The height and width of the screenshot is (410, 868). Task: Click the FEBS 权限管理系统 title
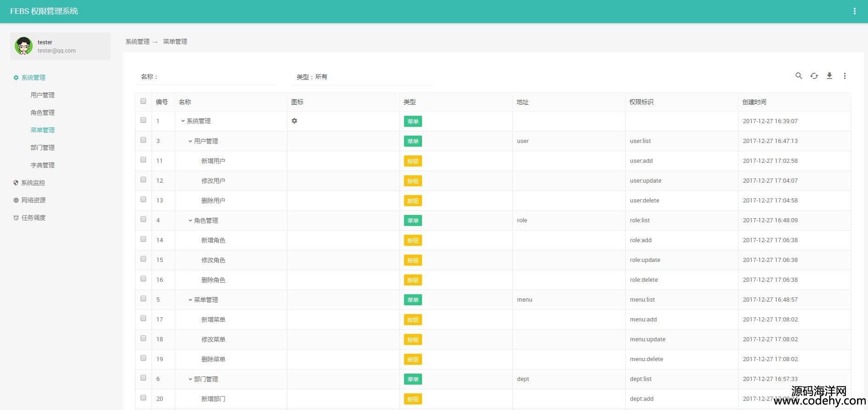(44, 11)
